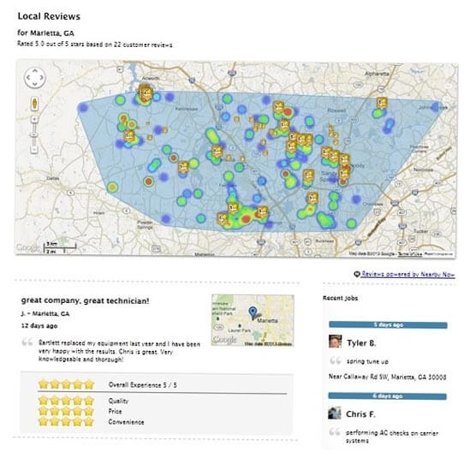Click the 'Alpharetta' map label

click(377, 74)
